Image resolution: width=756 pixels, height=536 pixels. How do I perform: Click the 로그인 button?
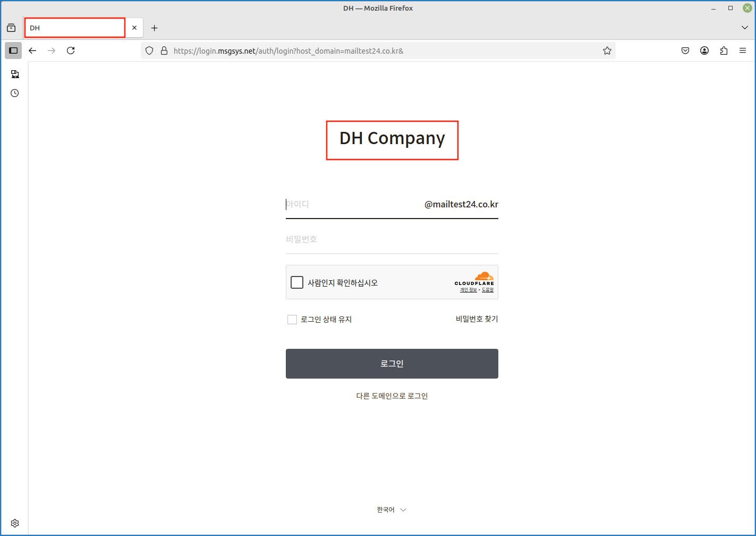[x=392, y=364]
